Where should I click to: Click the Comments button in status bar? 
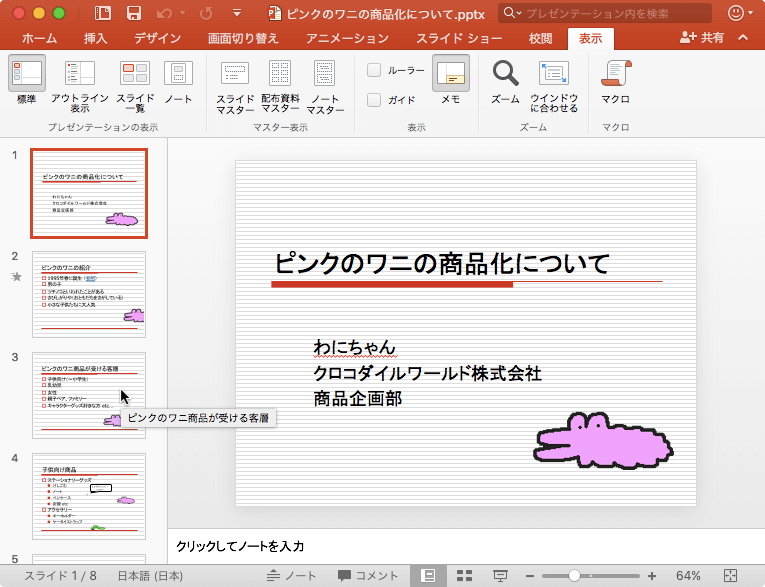367,576
